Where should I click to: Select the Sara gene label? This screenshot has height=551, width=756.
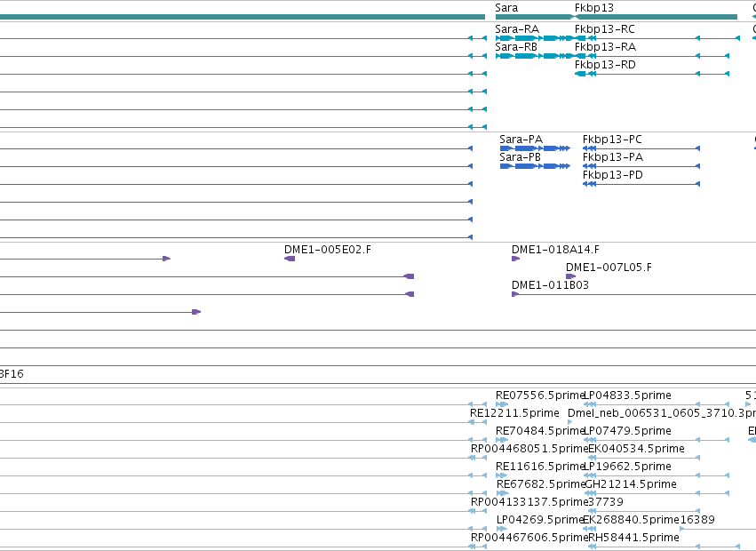tap(506, 8)
